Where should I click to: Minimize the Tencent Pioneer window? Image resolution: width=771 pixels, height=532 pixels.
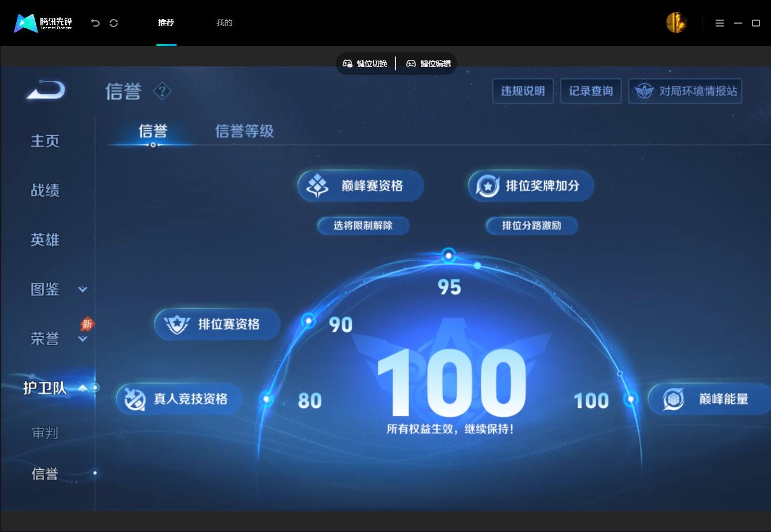pos(738,23)
